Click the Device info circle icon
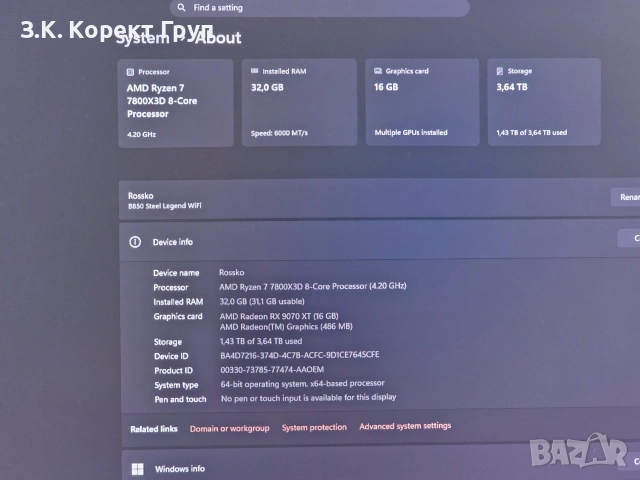This screenshot has width=640, height=480. pos(135,242)
